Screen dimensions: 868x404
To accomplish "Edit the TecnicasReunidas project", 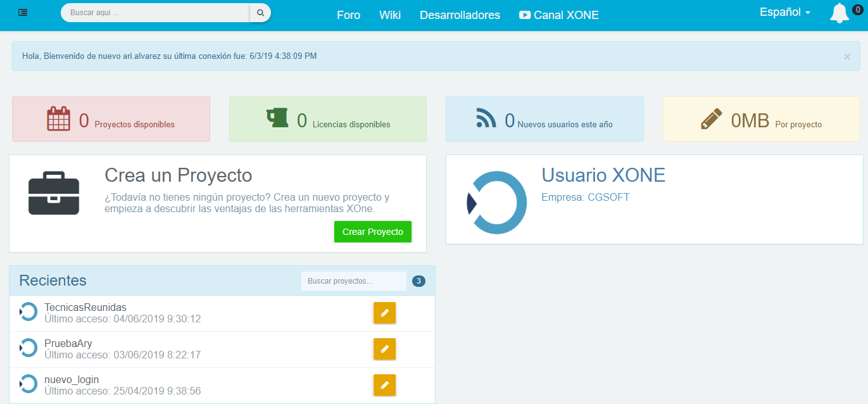I will (384, 313).
